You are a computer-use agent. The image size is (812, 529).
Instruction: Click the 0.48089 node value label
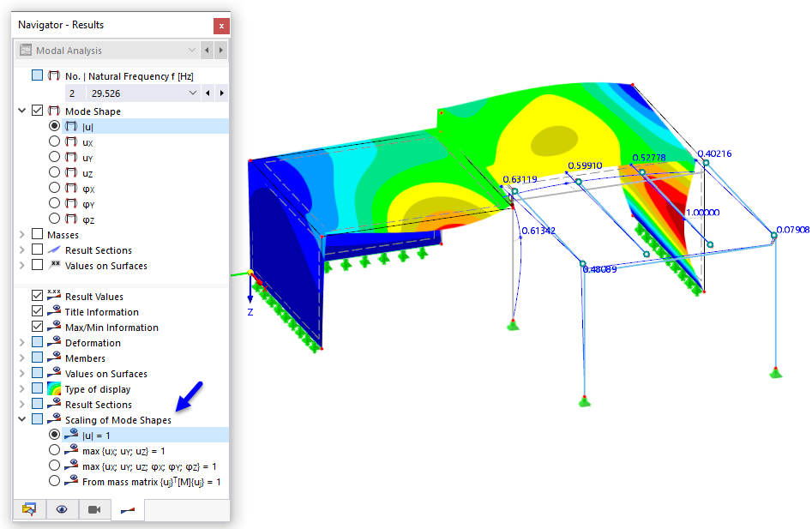coord(599,269)
